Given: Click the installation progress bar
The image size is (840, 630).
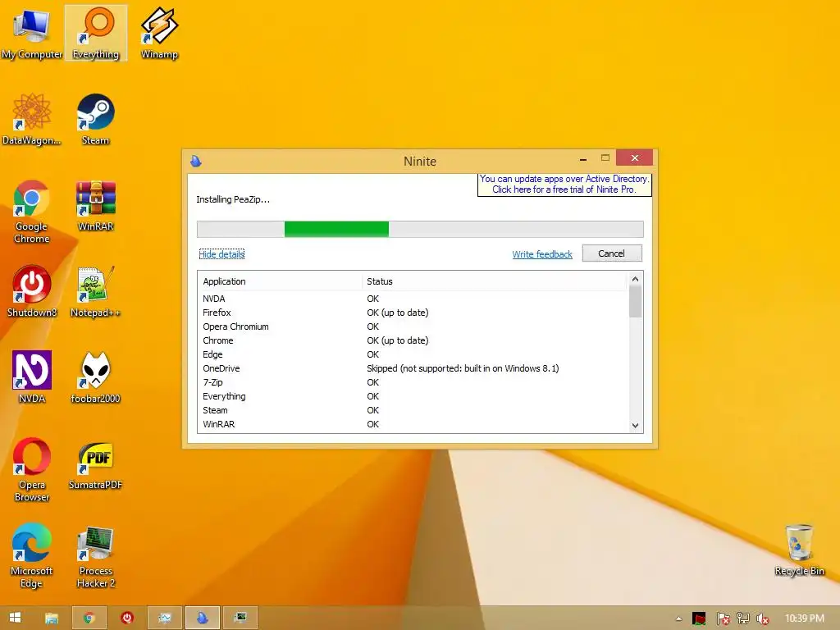Looking at the screenshot, I should [420, 229].
